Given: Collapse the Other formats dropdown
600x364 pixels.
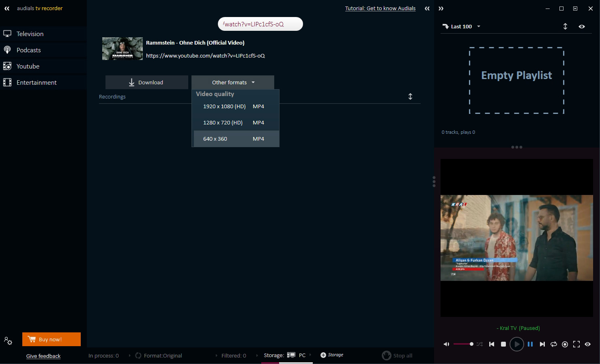Looking at the screenshot, I should [x=233, y=82].
